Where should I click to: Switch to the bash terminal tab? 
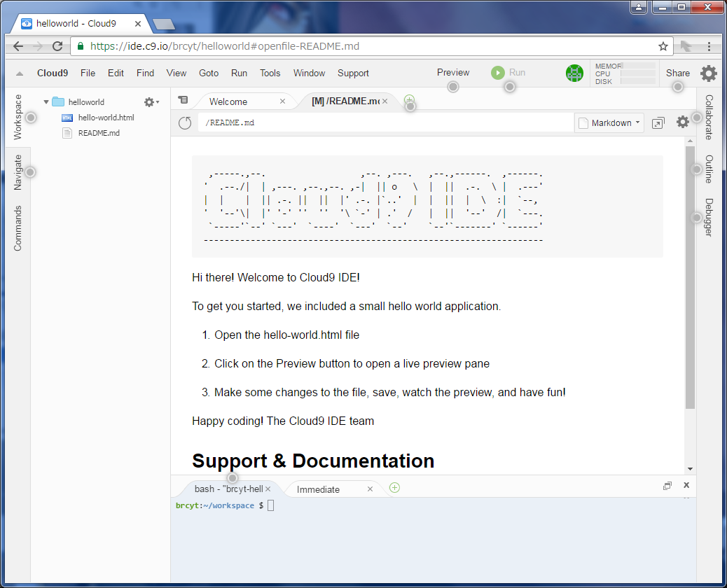point(228,489)
